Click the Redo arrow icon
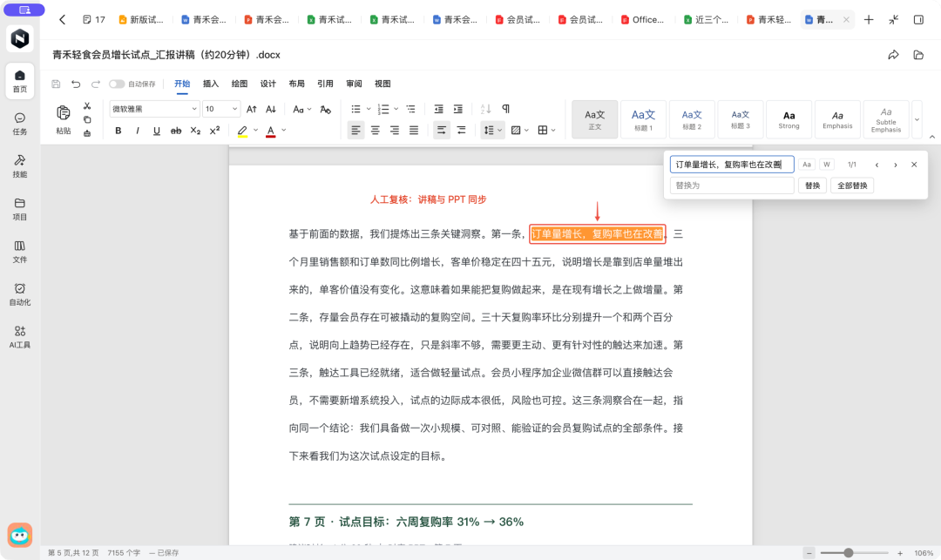Image resolution: width=941 pixels, height=560 pixels. click(x=96, y=84)
